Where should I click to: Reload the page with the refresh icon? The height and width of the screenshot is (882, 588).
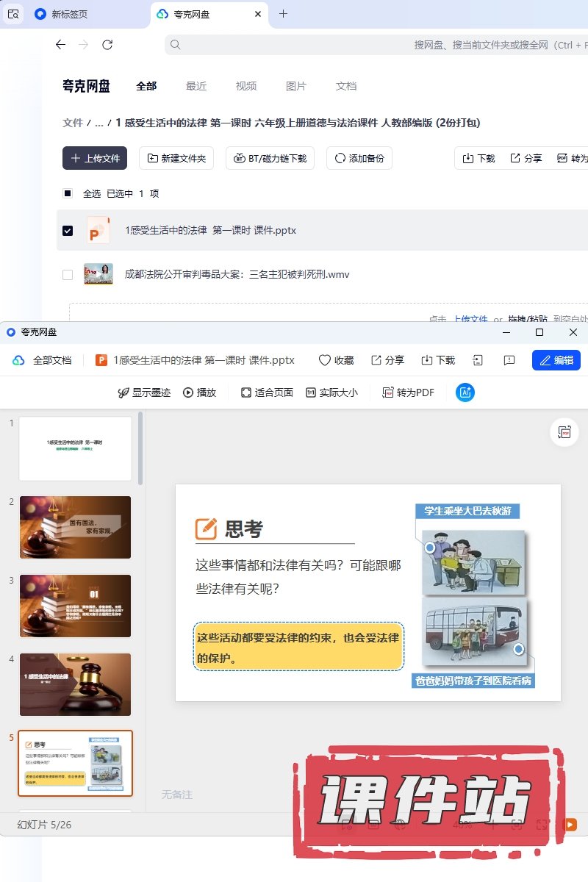click(107, 45)
